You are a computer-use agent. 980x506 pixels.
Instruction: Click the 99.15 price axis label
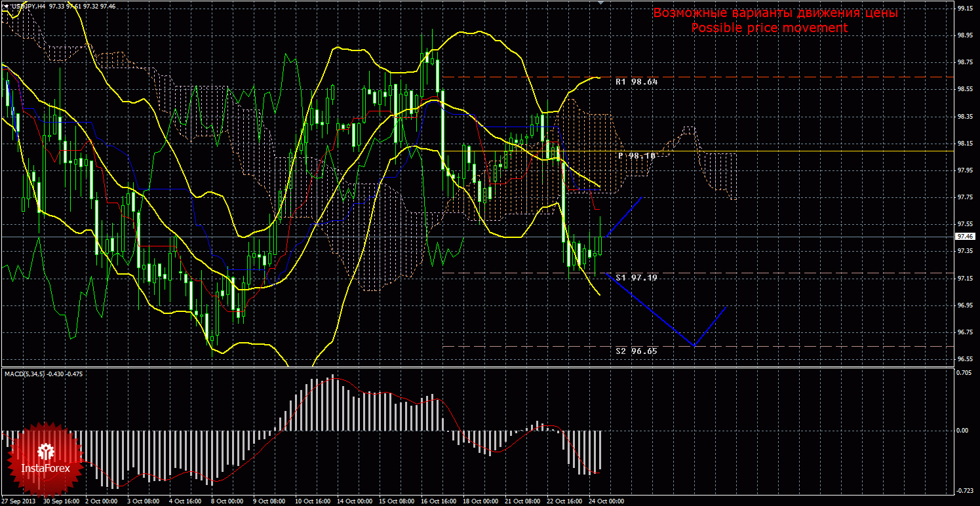(964, 9)
